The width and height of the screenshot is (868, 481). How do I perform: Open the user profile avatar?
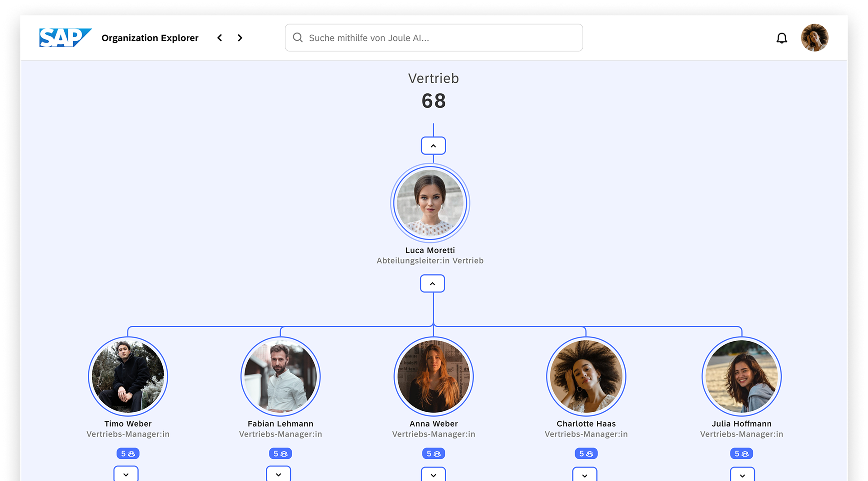(x=814, y=38)
